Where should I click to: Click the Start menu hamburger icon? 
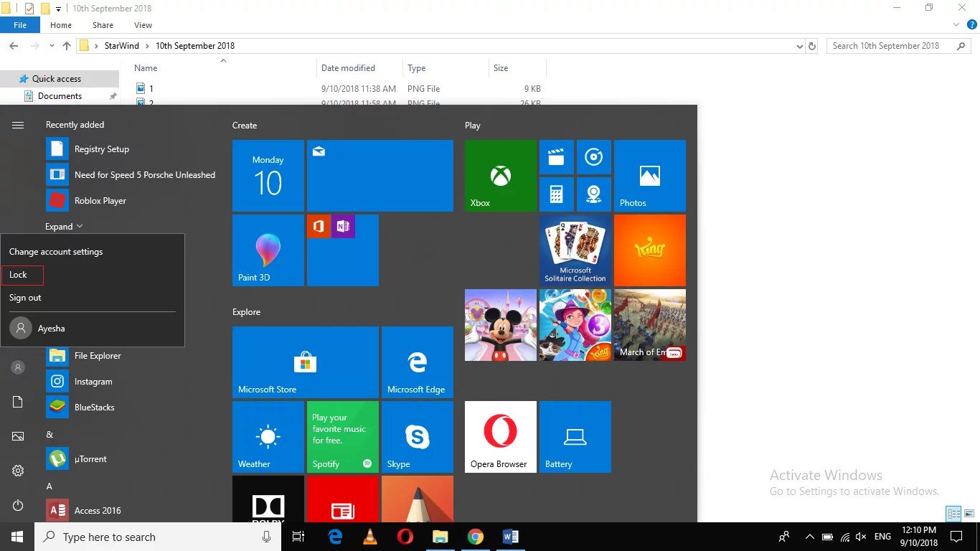[18, 125]
